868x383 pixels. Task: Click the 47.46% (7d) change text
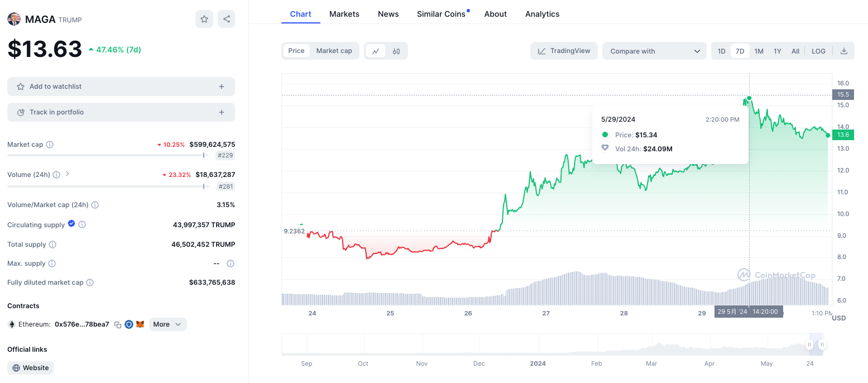118,50
